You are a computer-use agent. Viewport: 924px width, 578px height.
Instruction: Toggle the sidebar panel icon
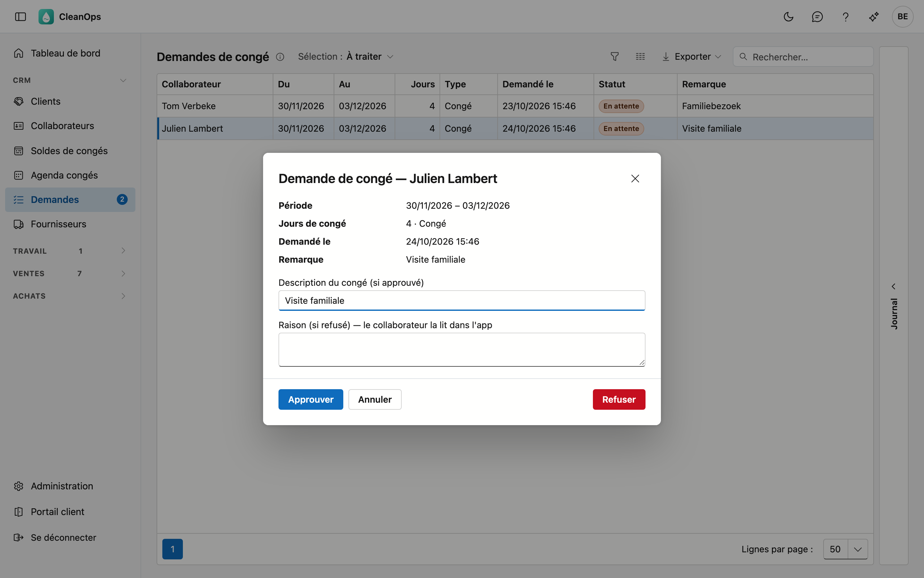pos(20,17)
